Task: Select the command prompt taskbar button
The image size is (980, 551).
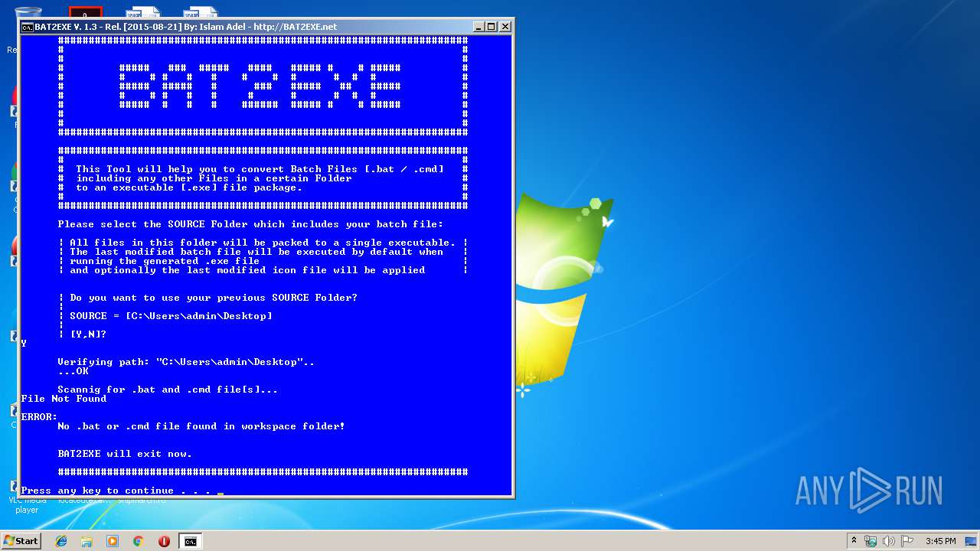Action: [190, 541]
